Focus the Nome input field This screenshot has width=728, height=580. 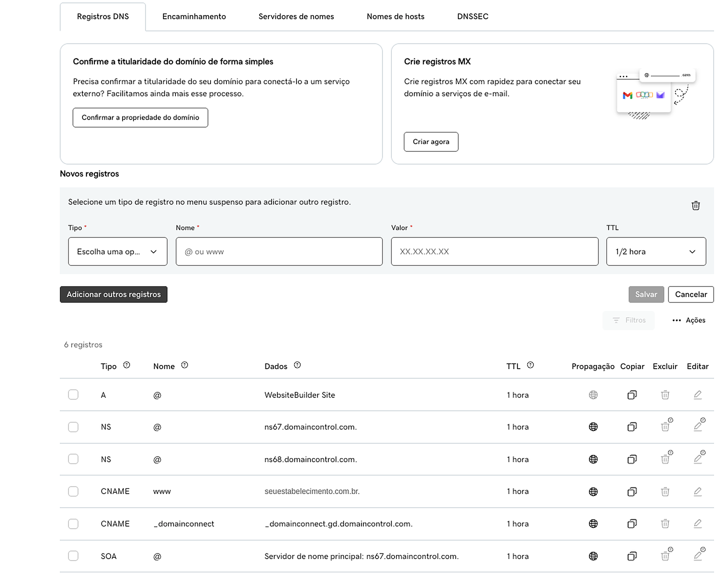tap(279, 251)
